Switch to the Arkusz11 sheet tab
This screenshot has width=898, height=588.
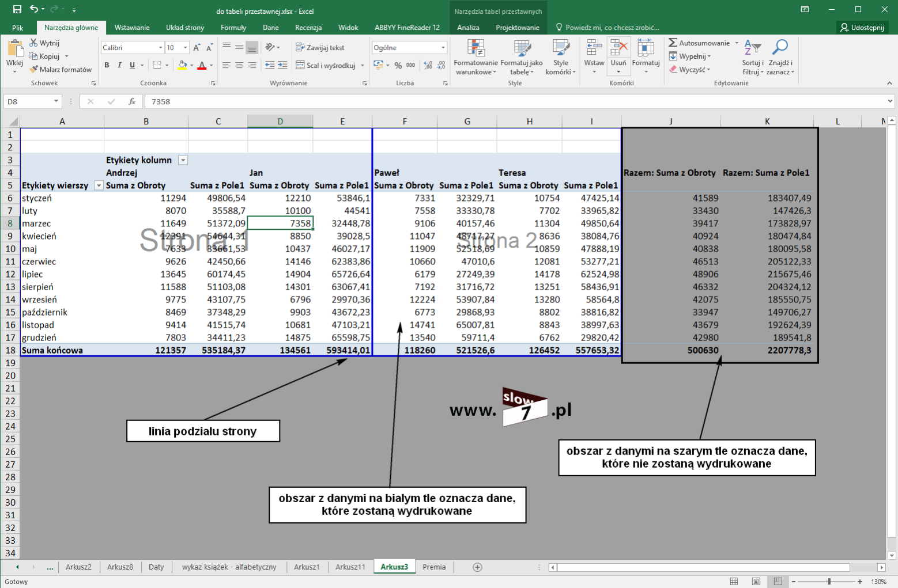point(350,567)
